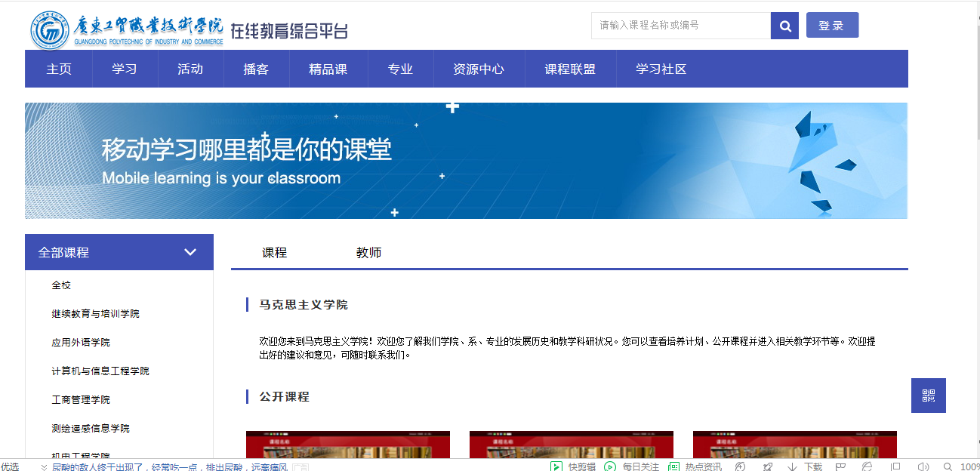This screenshot has width=980, height=471.
Task: Open the first public course thumbnail
Action: [x=347, y=445]
